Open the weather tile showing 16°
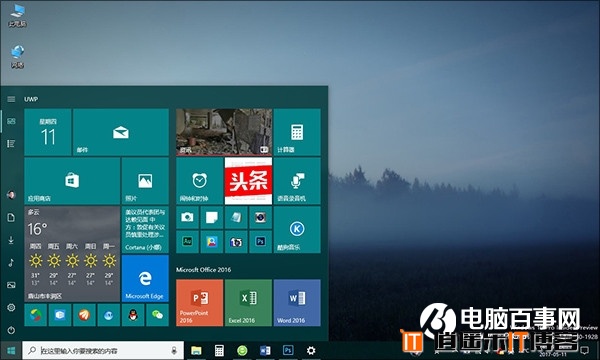Image resolution: width=600 pixels, height=360 pixels. click(72, 254)
